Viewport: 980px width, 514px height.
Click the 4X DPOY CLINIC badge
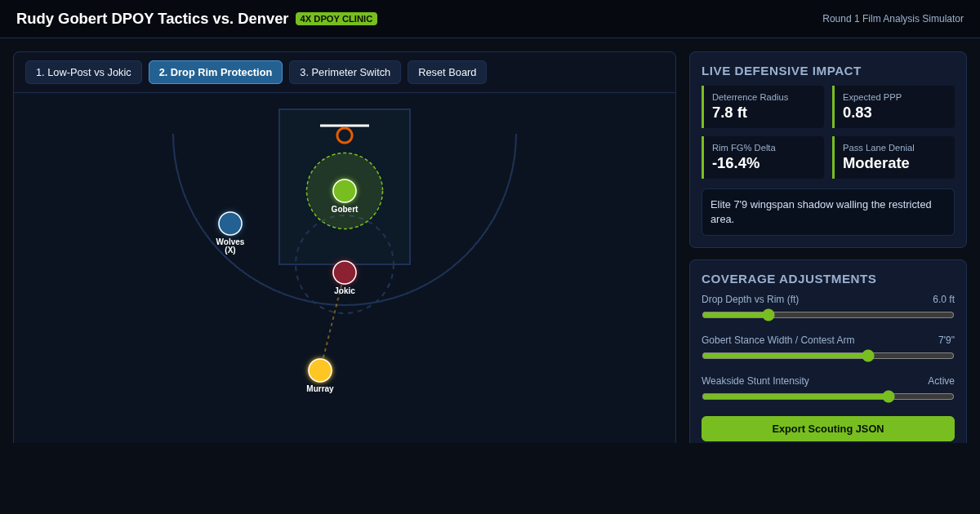pos(336,19)
